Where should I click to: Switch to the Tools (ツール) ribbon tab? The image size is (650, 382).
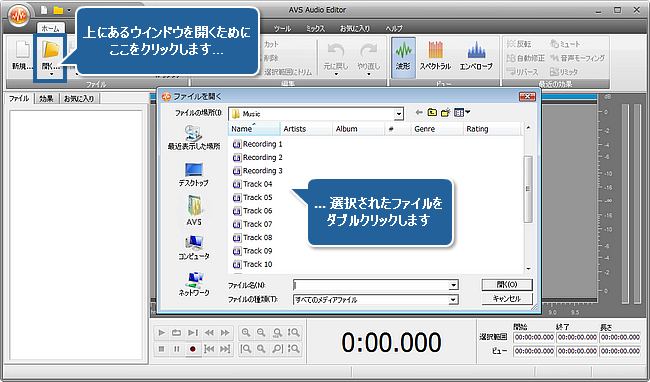point(282,29)
